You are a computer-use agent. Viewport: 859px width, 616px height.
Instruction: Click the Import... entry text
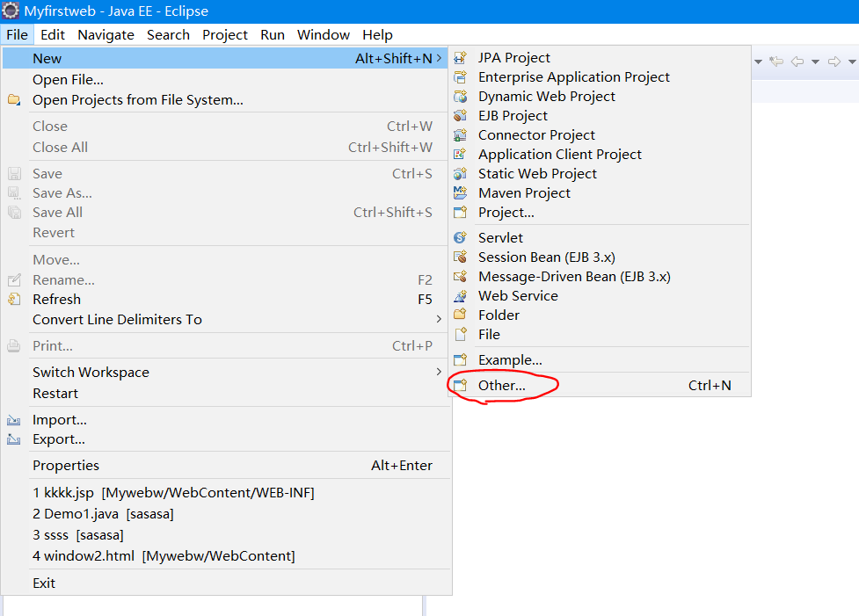click(x=60, y=420)
